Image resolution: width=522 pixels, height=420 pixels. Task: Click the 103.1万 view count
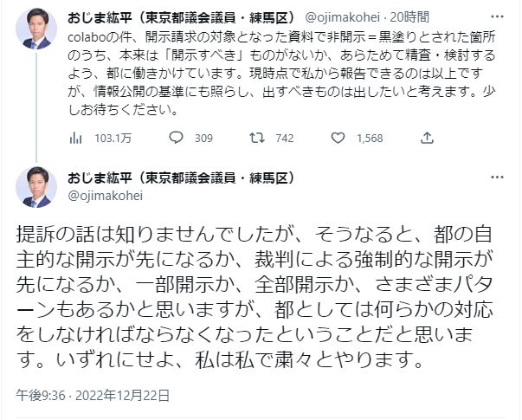[113, 138]
